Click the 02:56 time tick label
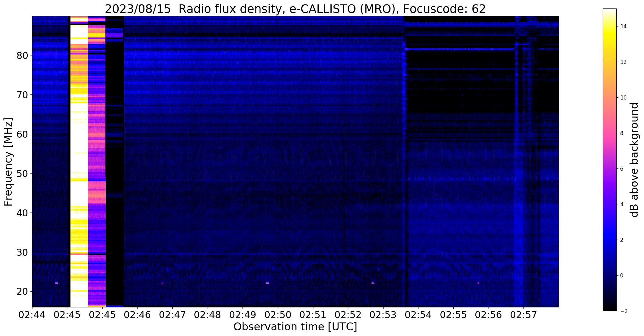Screen dimensions: 644x336 (488, 315)
